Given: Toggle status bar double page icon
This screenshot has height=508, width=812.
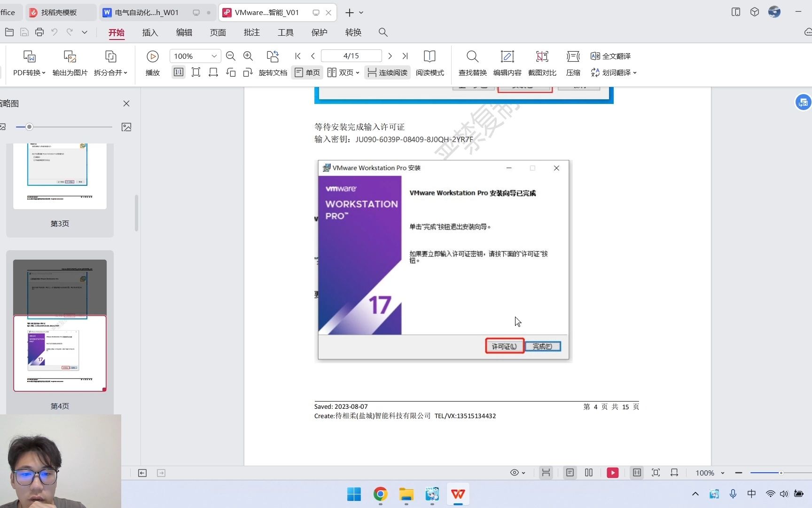Looking at the screenshot, I should 589,473.
